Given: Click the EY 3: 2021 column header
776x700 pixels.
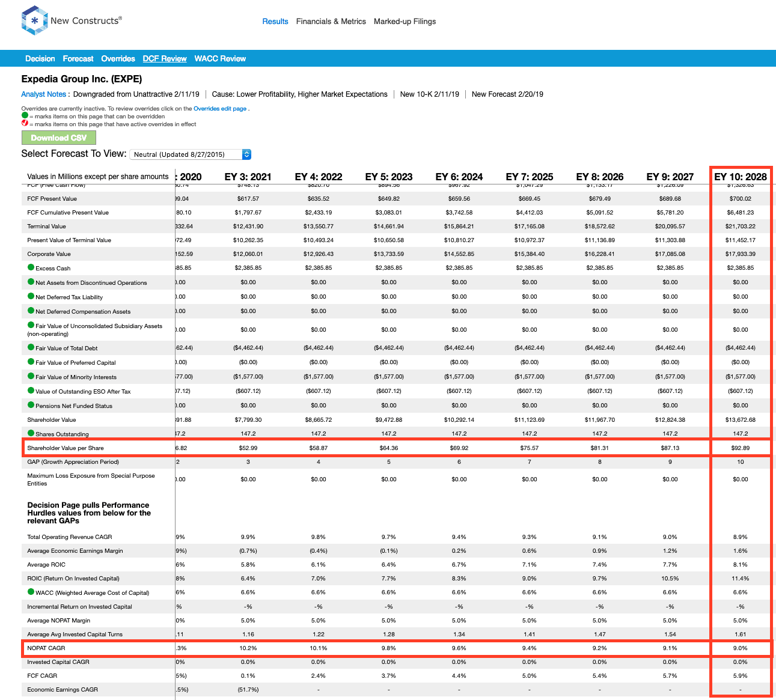Looking at the screenshot, I should [248, 177].
